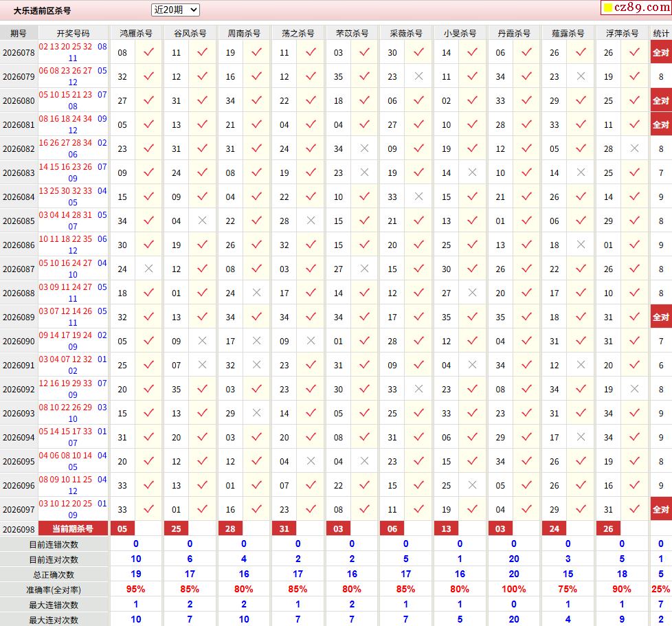Click red number 28 in the 2026098 row
Image resolution: width=672 pixels, height=626 pixels.
coord(230,528)
